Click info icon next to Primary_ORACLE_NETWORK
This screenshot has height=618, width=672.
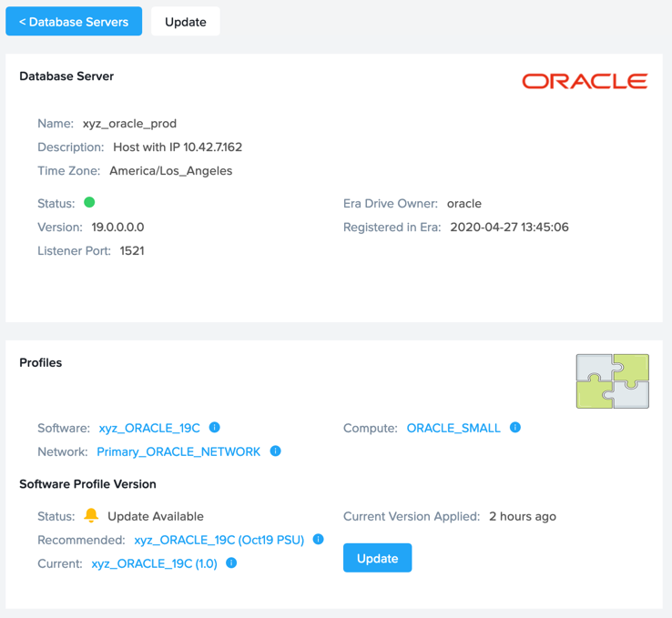pos(275,451)
